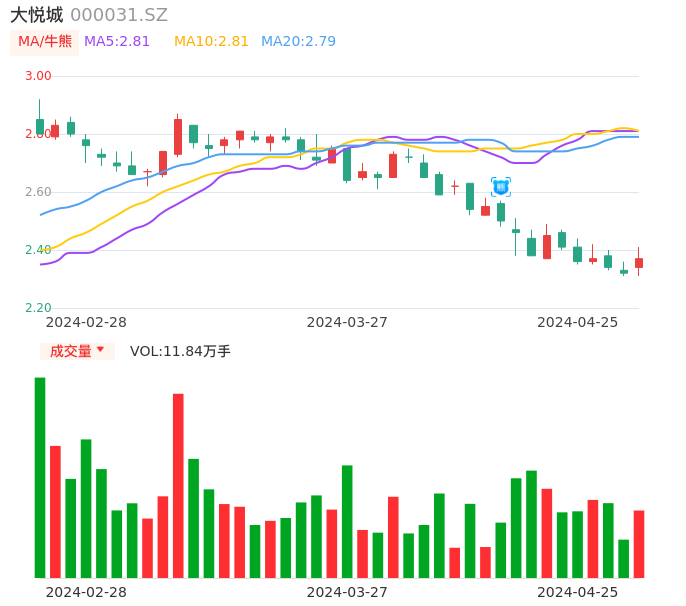Click the tallest red volume bar
The image size is (686, 606).
(x=178, y=485)
